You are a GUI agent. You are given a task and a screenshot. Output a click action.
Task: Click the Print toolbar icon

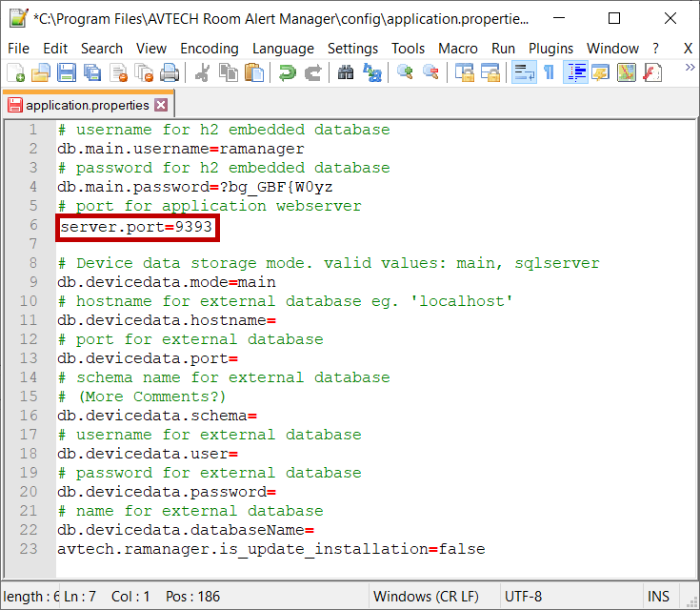[x=170, y=73]
